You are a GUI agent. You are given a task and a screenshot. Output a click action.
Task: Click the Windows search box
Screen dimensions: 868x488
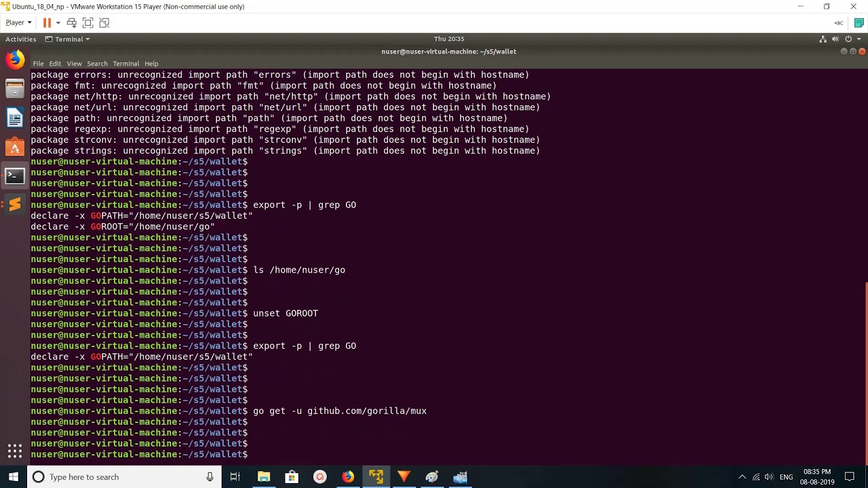(125, 477)
